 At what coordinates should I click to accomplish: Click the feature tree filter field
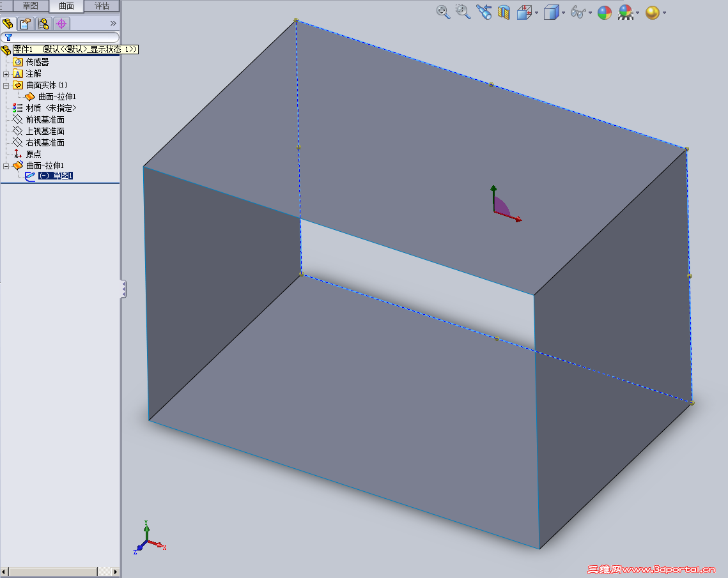point(60,37)
